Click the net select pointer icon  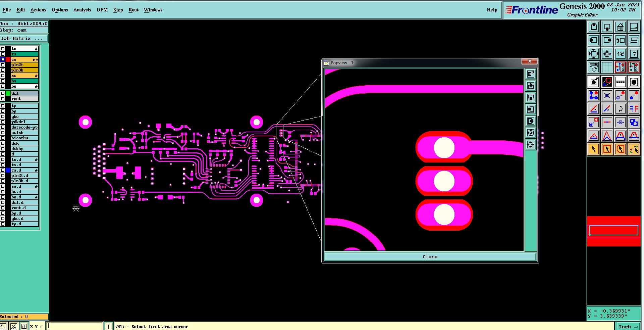tap(634, 149)
